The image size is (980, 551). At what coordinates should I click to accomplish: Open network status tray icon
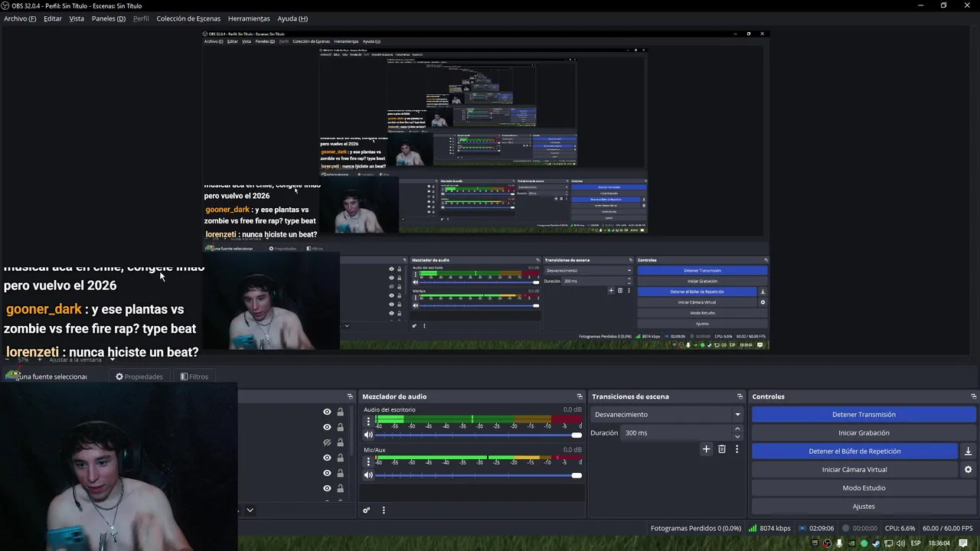[888, 543]
